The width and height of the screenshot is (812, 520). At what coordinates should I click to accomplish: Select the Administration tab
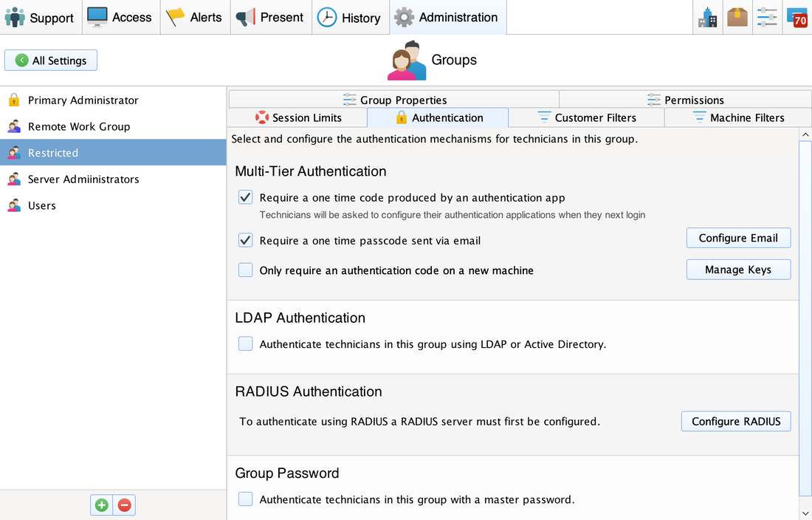(448, 17)
